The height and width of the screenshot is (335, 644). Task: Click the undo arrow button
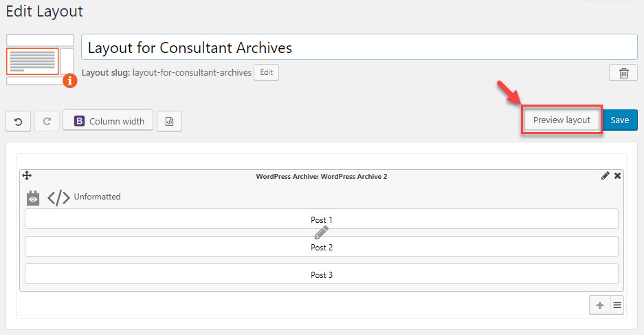pos(18,121)
